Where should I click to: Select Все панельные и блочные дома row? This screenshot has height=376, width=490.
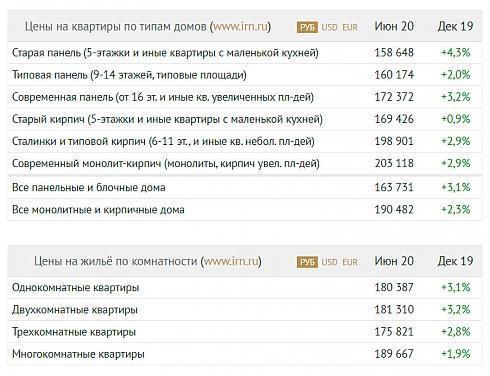click(x=245, y=187)
